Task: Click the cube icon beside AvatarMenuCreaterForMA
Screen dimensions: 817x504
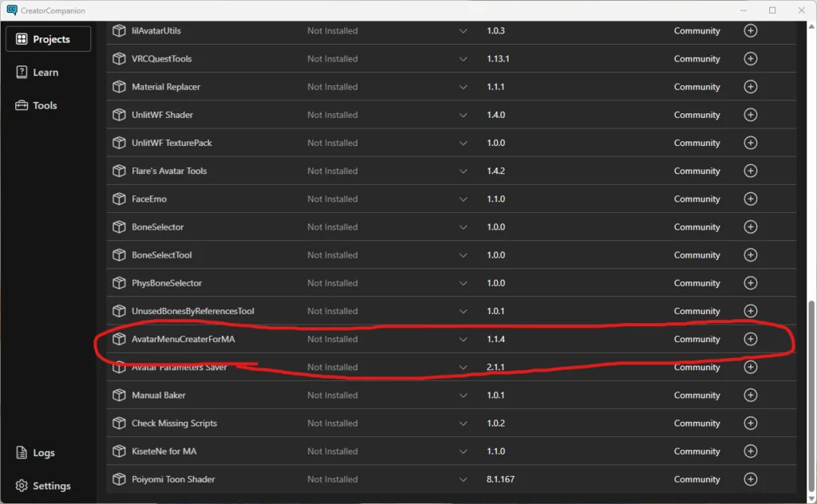Action: point(120,339)
